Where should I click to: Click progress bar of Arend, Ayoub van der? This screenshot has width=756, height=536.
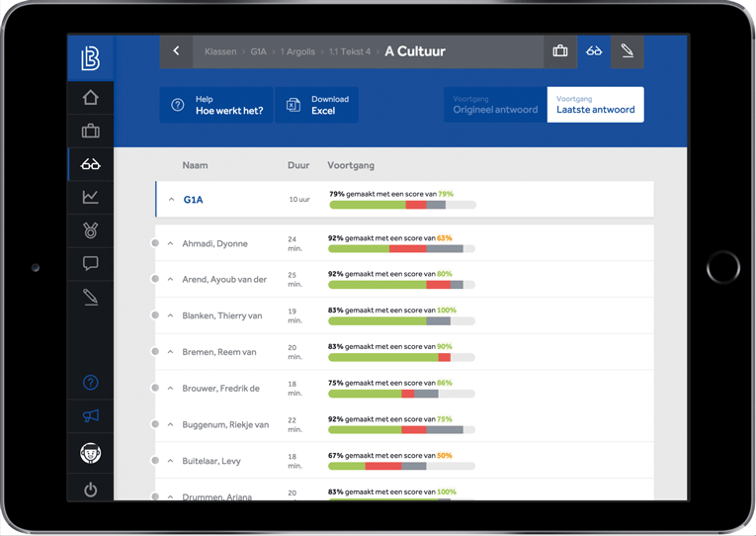401,285
